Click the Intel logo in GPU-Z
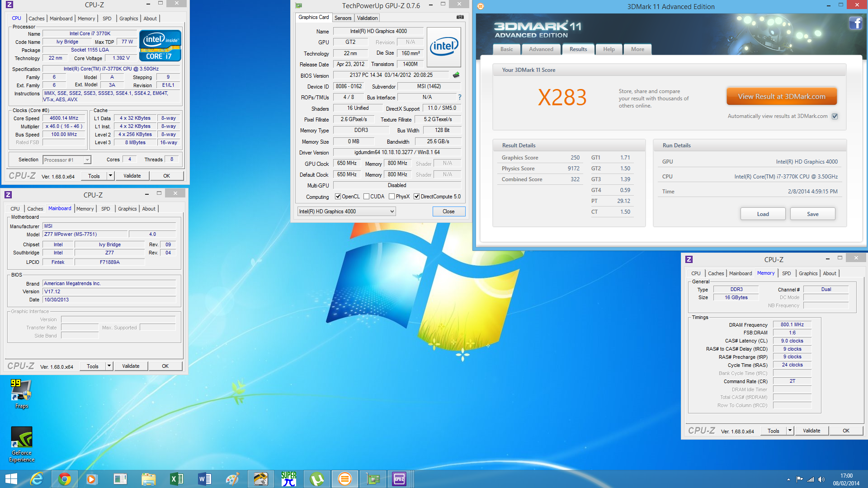 click(443, 47)
